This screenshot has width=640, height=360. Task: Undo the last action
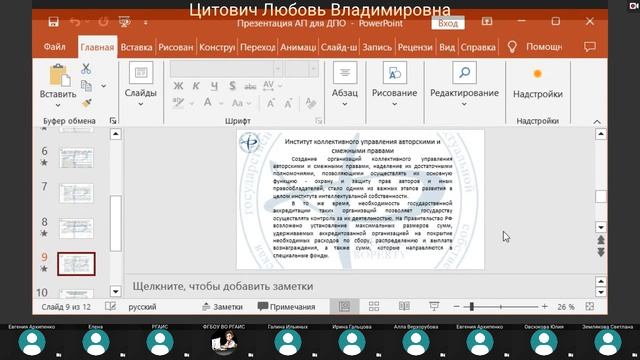point(75,22)
